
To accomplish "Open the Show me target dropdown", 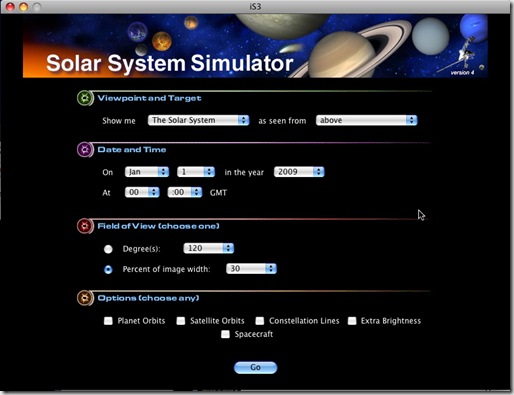I will (198, 120).
